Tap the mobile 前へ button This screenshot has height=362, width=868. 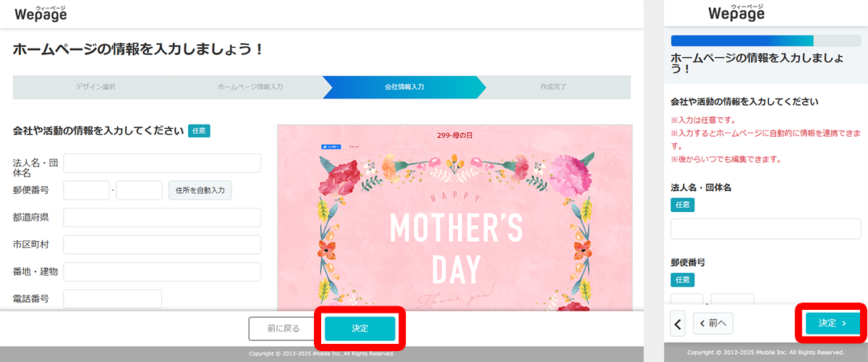click(713, 324)
